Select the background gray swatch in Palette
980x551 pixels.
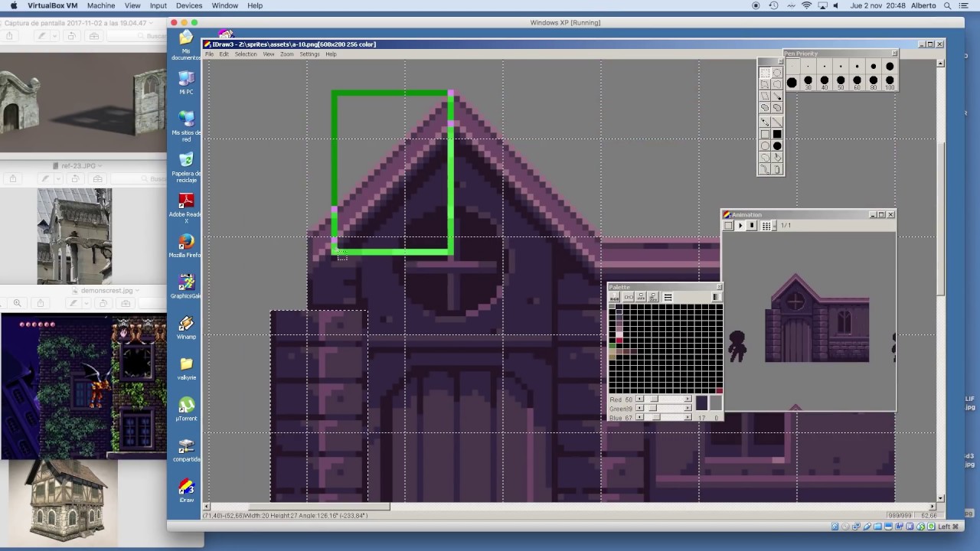(x=716, y=403)
